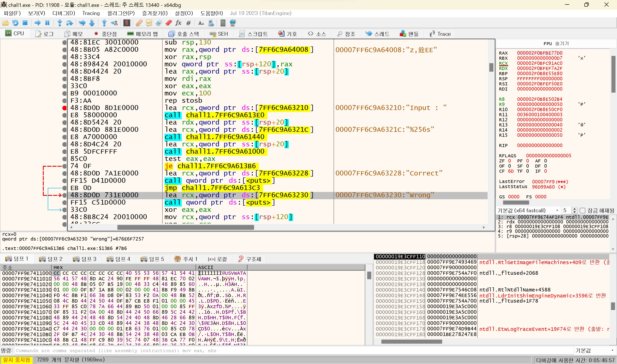Open the calculator toolbar icon
The height and width of the screenshot is (364, 617).
pyautogui.click(x=223, y=23)
